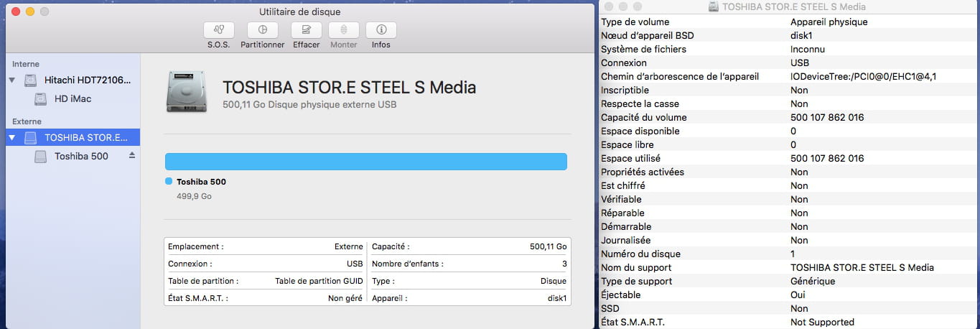Click Nom du support value in info window
980x329 pixels.
862,267
